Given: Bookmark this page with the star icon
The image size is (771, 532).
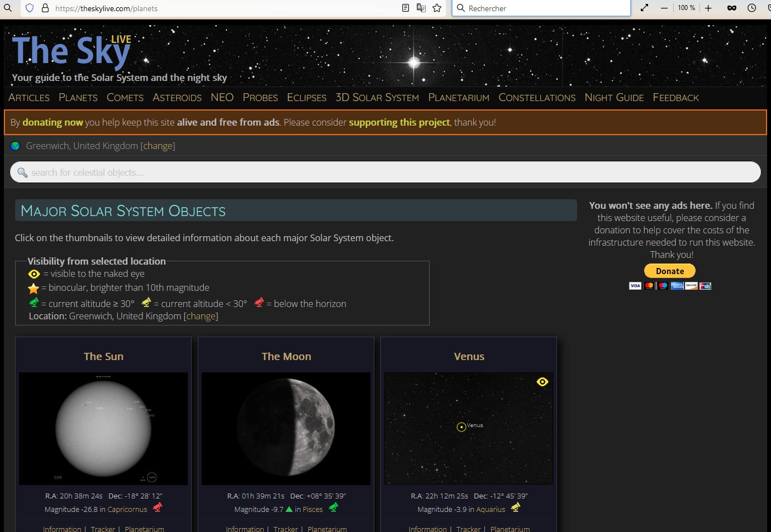Looking at the screenshot, I should click(437, 8).
